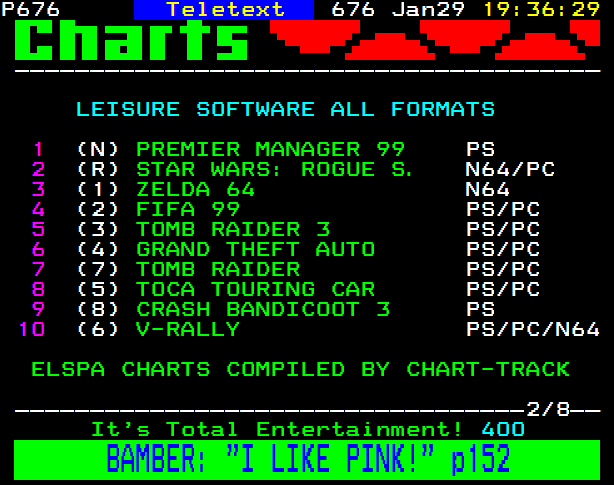Select V-RALLY chart entry
Viewport: 614px width, 485px height.
tap(188, 329)
